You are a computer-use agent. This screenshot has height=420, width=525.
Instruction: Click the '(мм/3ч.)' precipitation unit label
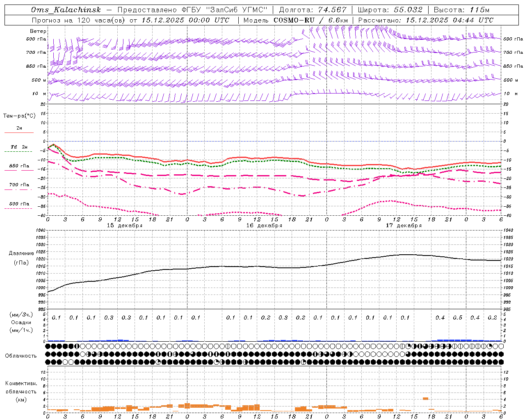(21, 315)
